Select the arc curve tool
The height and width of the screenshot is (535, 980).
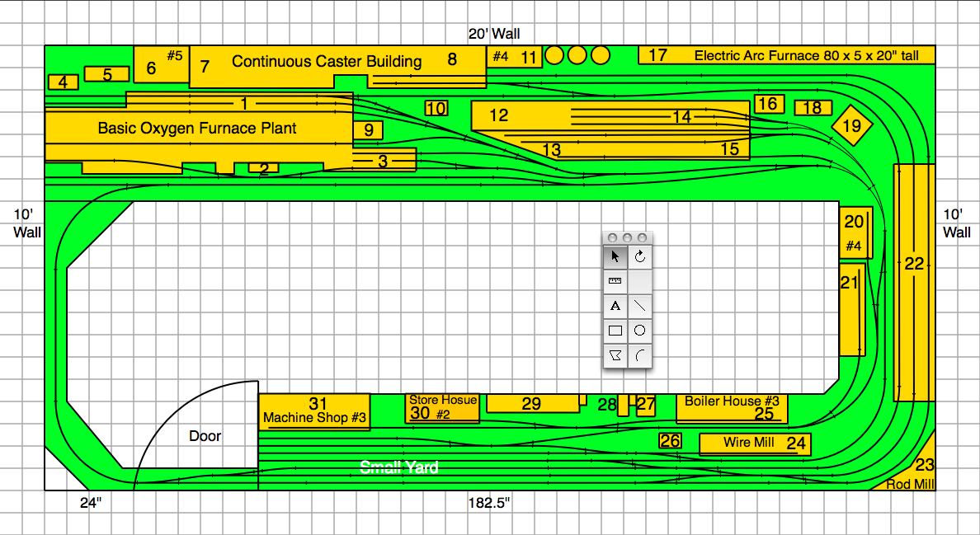point(640,356)
